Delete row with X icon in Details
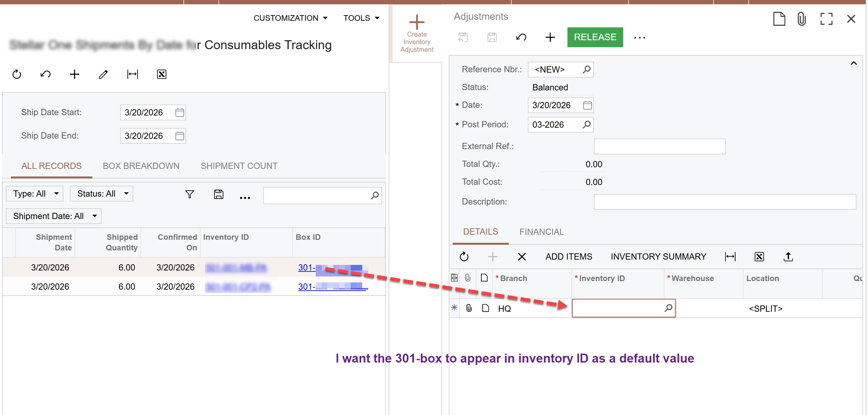The image size is (868, 415). point(521,257)
